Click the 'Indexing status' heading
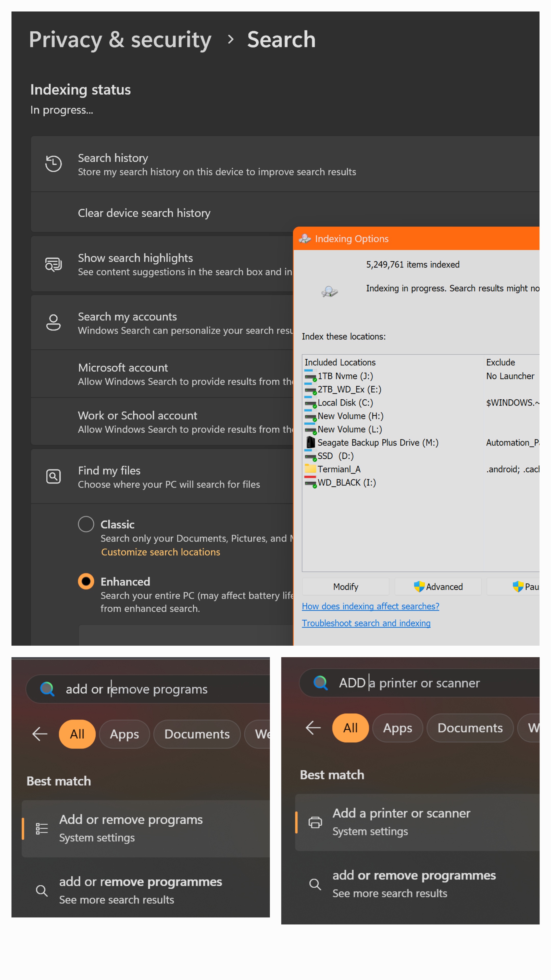This screenshot has height=980, width=551. point(81,90)
